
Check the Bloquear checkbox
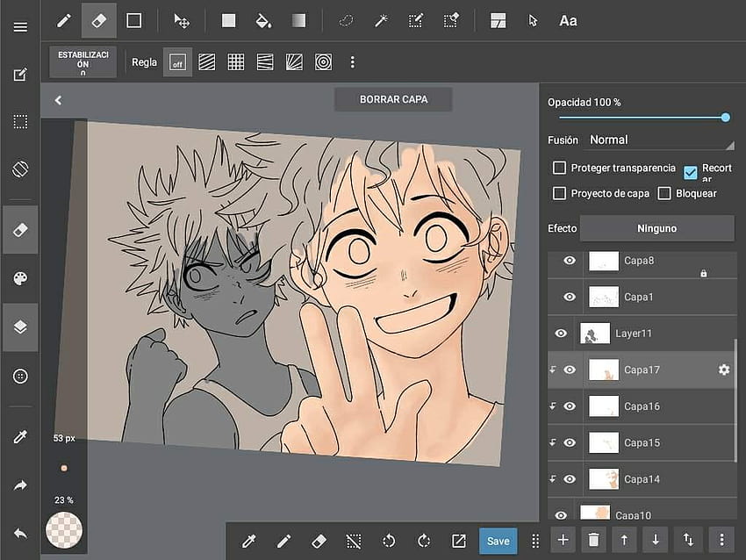[664, 193]
